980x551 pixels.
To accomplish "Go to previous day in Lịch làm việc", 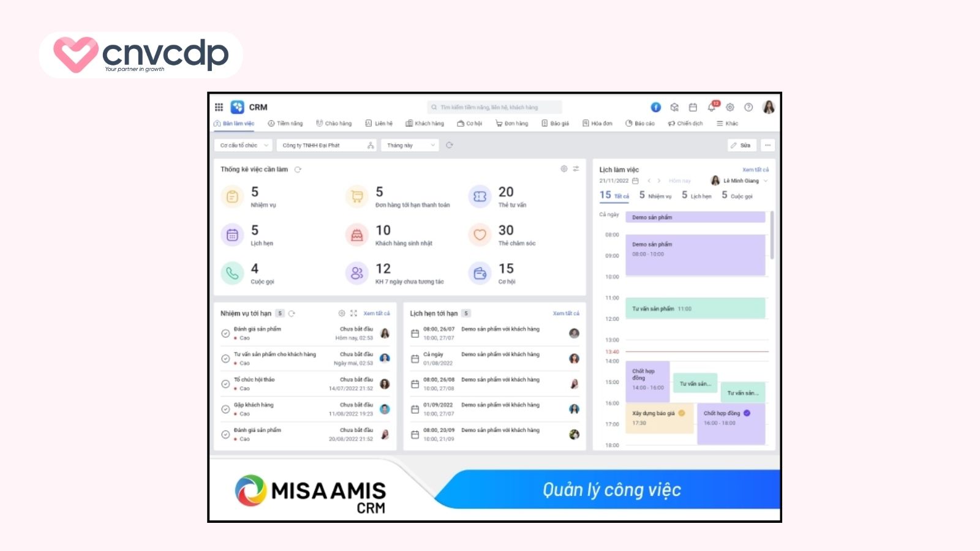I will tap(649, 181).
